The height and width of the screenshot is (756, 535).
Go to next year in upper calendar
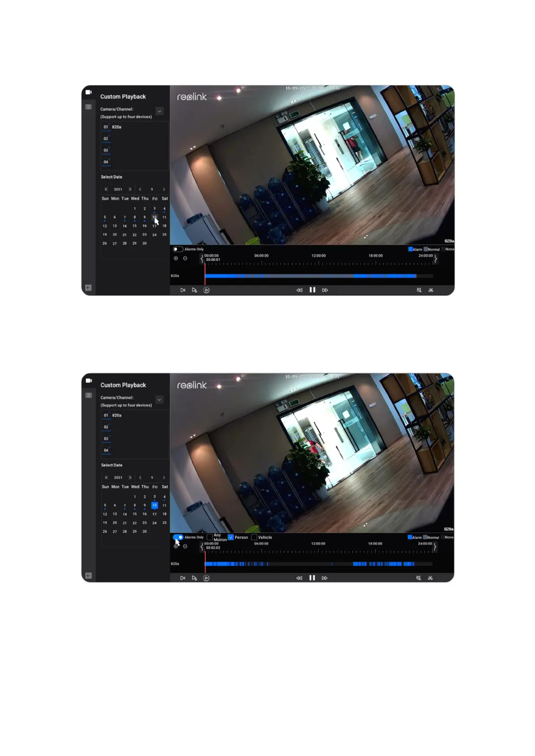(130, 189)
